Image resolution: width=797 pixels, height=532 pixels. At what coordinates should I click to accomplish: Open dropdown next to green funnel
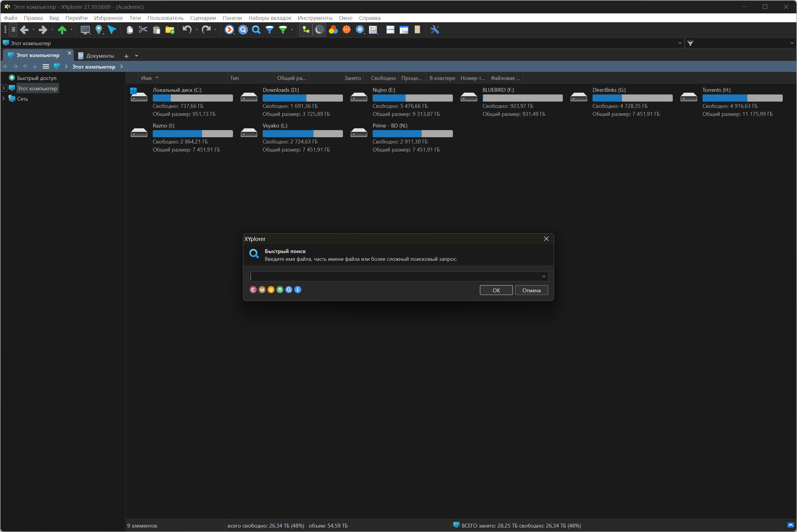pyautogui.click(x=292, y=30)
